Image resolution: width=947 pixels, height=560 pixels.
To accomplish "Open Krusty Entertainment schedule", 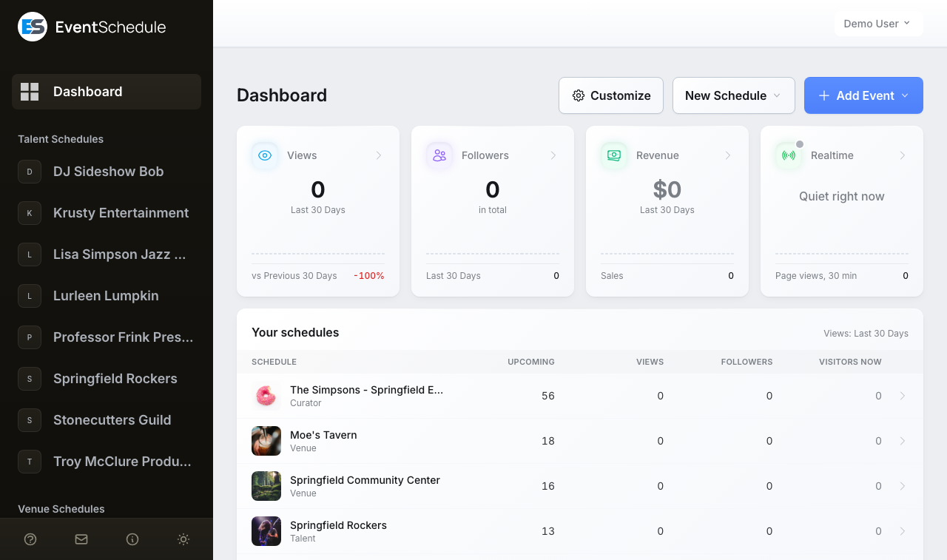I will coord(107,213).
